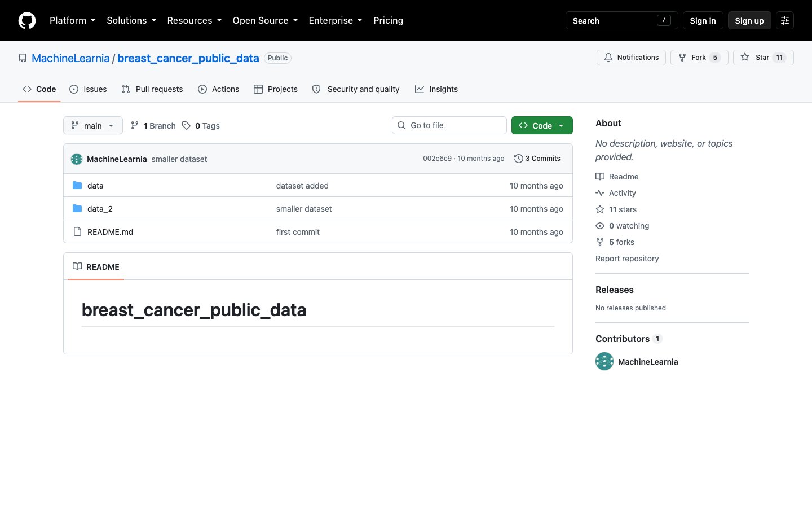812x508 pixels.
Task: Switch to the Actions tab
Action: [219, 89]
